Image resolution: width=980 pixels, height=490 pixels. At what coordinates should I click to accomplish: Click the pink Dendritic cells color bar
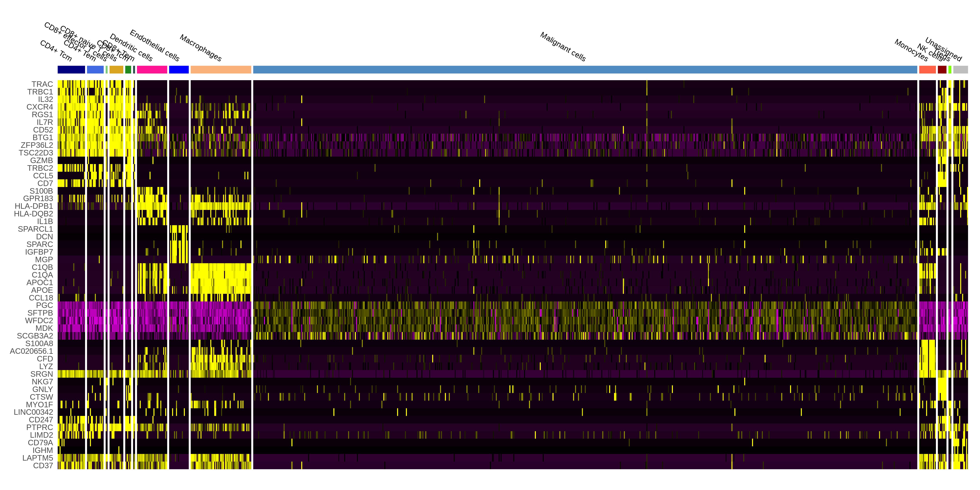[x=152, y=70]
